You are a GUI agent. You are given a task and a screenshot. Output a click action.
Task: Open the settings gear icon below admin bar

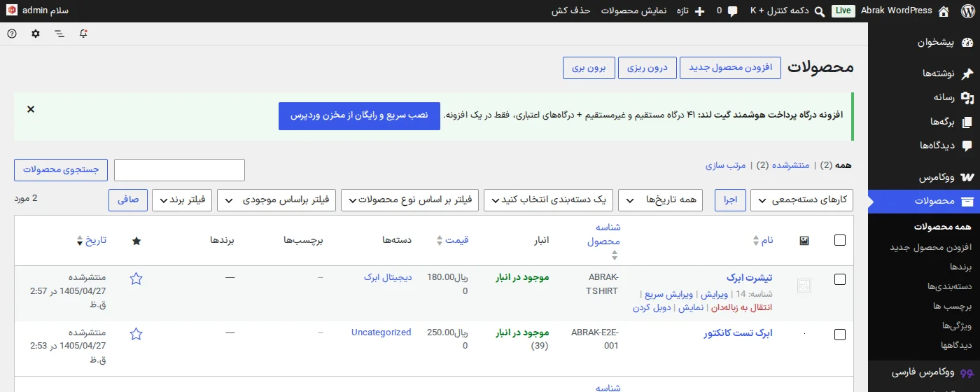(36, 34)
